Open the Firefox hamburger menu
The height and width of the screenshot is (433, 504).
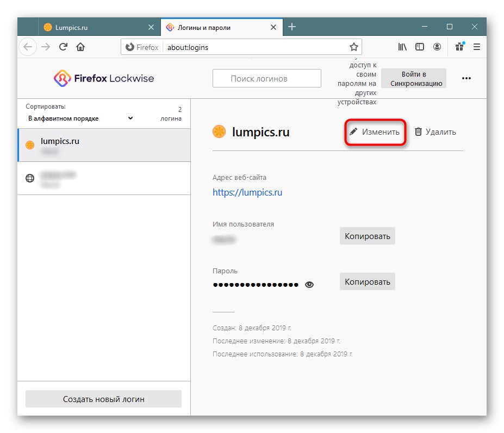[x=477, y=47]
